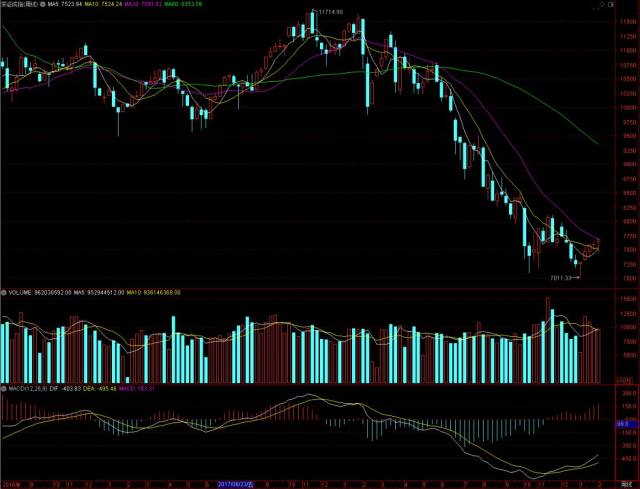The image size is (640, 489).
Task: Select the tallest cyan candlestick near 11714.98 peak
Action: pyautogui.click(x=313, y=22)
